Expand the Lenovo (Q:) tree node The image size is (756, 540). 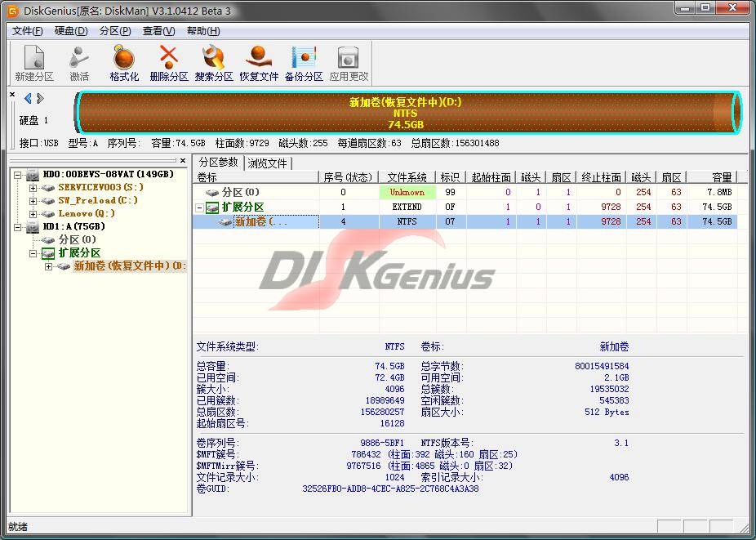[x=33, y=214]
